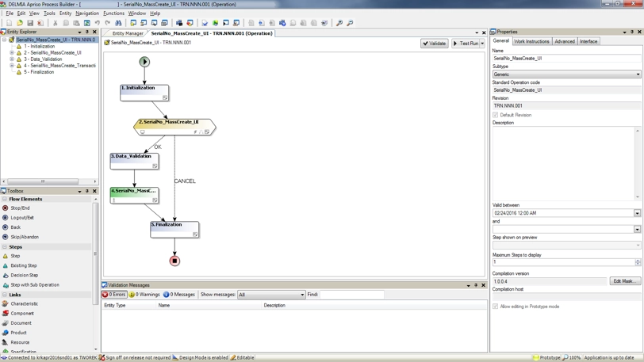Select the Logout/Exit flow element
The width and height of the screenshot is (644, 362).
(x=21, y=218)
